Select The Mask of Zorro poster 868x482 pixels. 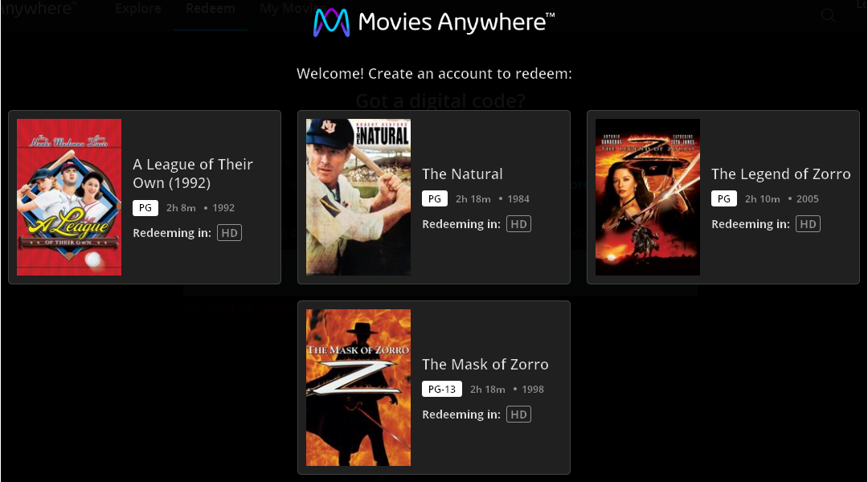point(358,387)
